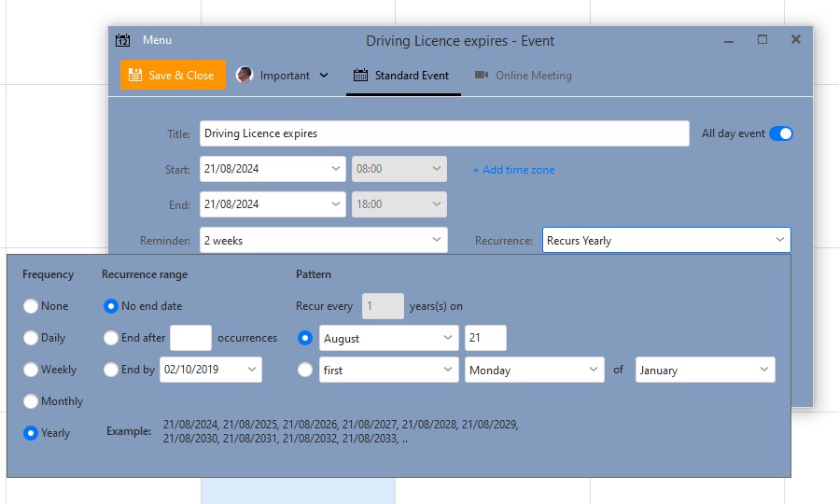Select the Monthly frequency radio button
The height and width of the screenshot is (504, 839).
(x=31, y=401)
